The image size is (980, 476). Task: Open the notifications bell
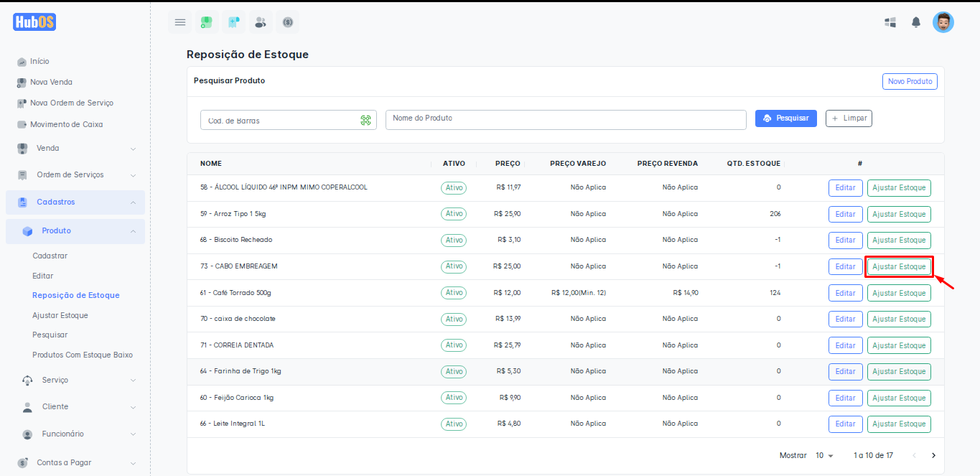(916, 22)
